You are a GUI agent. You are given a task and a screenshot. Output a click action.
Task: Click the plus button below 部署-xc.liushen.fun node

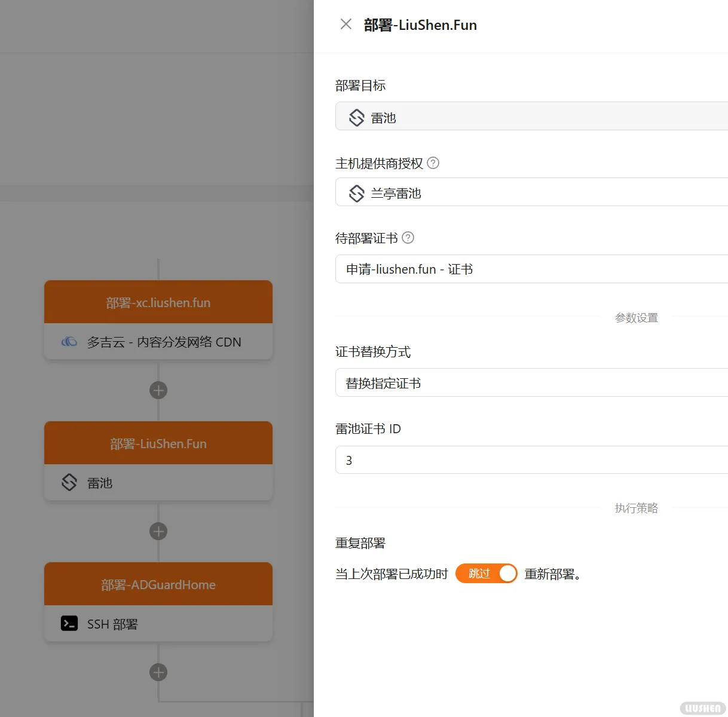[158, 391]
